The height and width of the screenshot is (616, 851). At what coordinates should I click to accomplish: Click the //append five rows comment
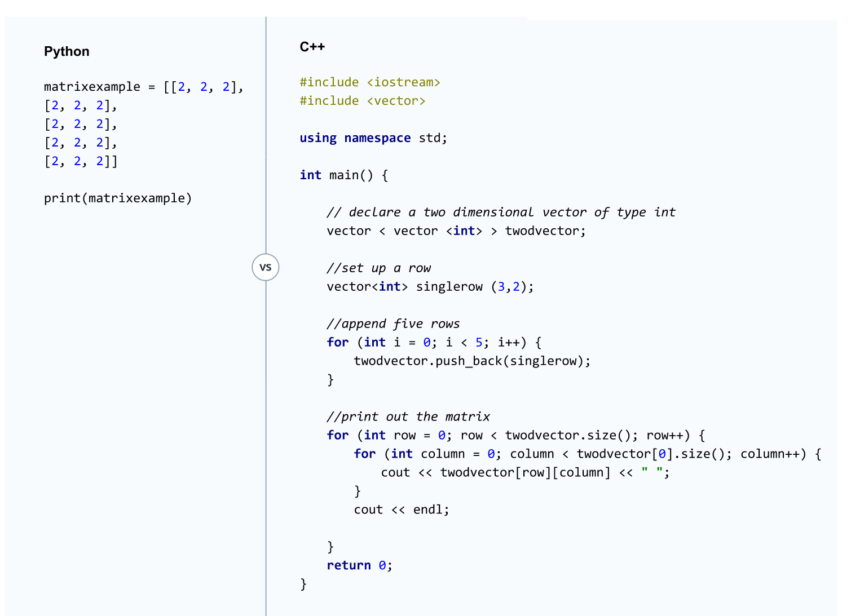[393, 324]
